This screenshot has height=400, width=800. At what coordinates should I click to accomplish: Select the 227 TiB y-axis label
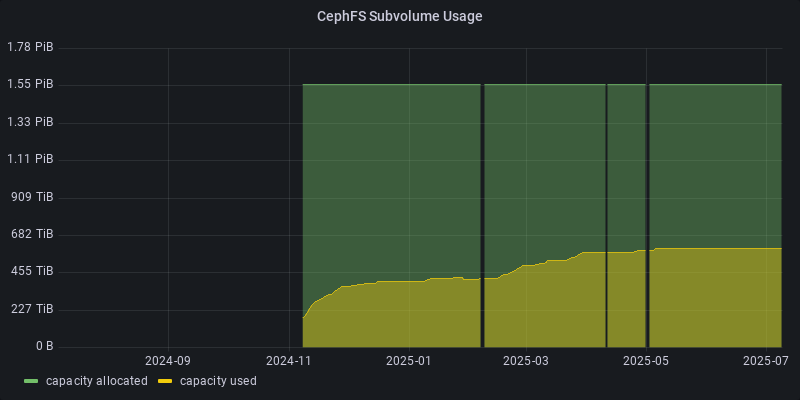point(33,309)
